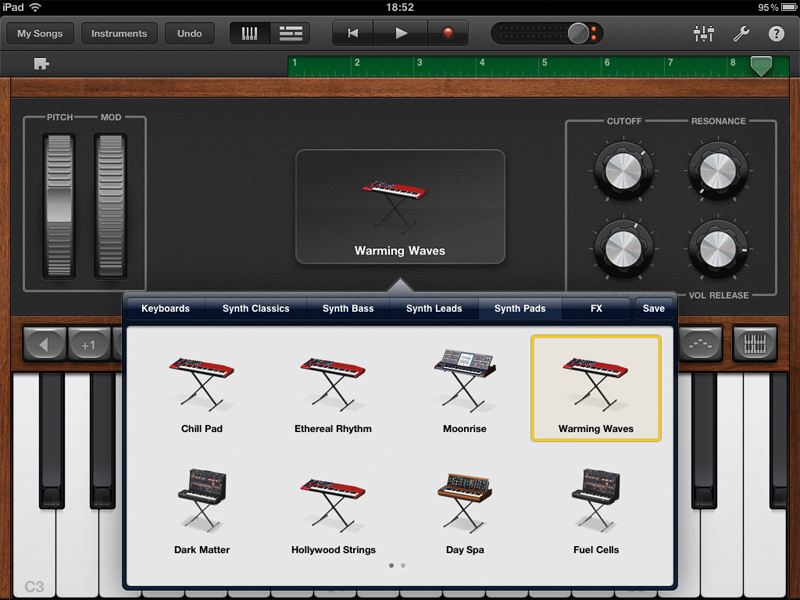Go to beginning of song

[x=353, y=34]
